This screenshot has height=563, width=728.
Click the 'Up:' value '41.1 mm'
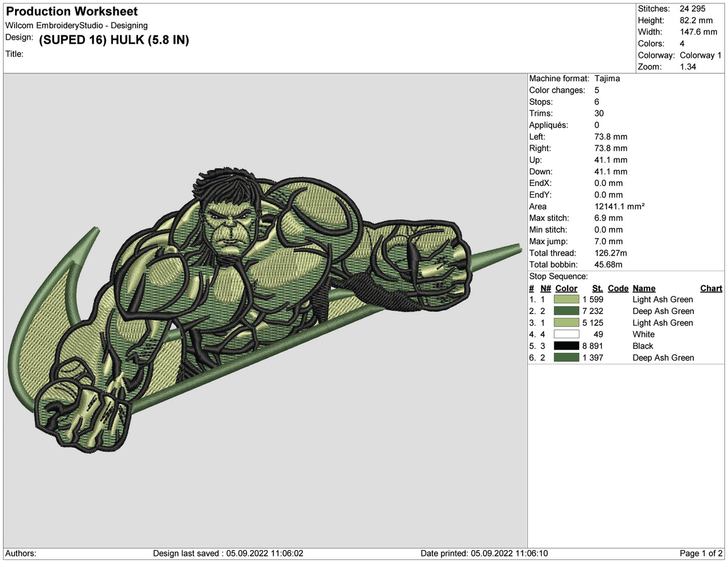(x=611, y=160)
